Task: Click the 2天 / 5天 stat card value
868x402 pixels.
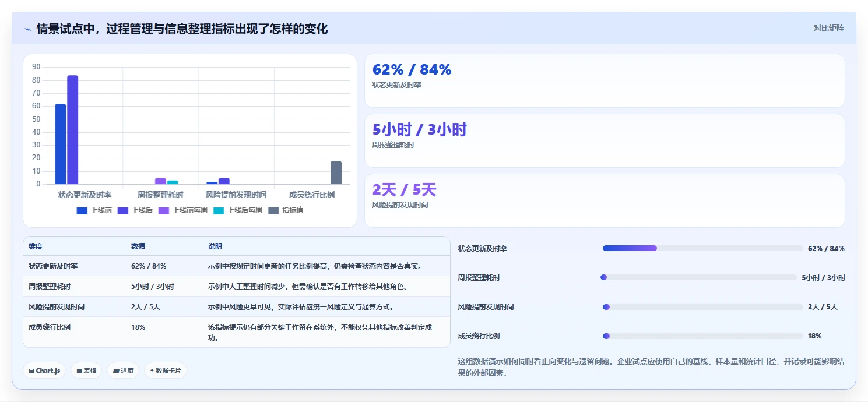Action: click(404, 190)
